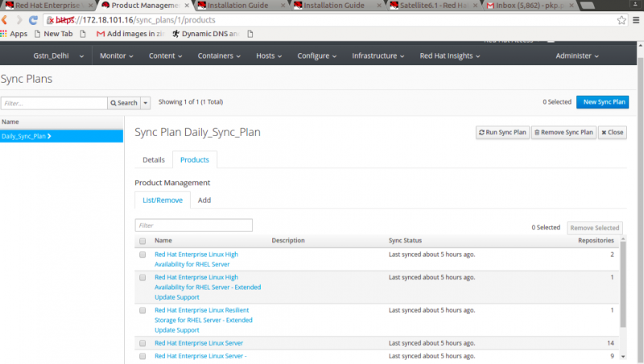Screen dimensions: 644x364
Task: Open the Red Hat Enterprise Linux Server link
Action: 199,343
